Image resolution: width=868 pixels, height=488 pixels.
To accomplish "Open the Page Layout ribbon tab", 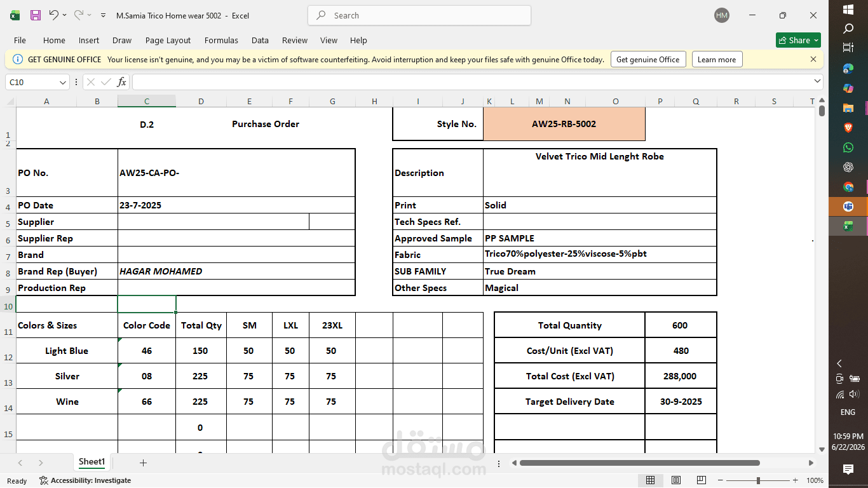I will (x=168, y=40).
